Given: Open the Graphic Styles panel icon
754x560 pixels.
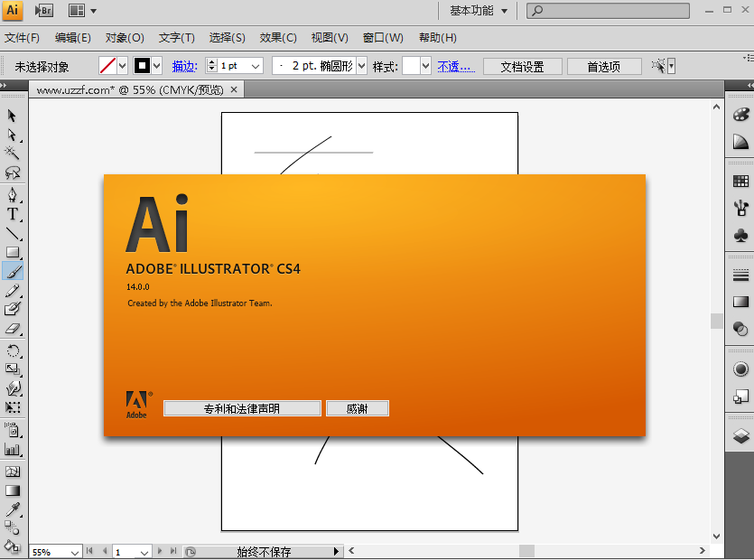Looking at the screenshot, I should point(740,397).
